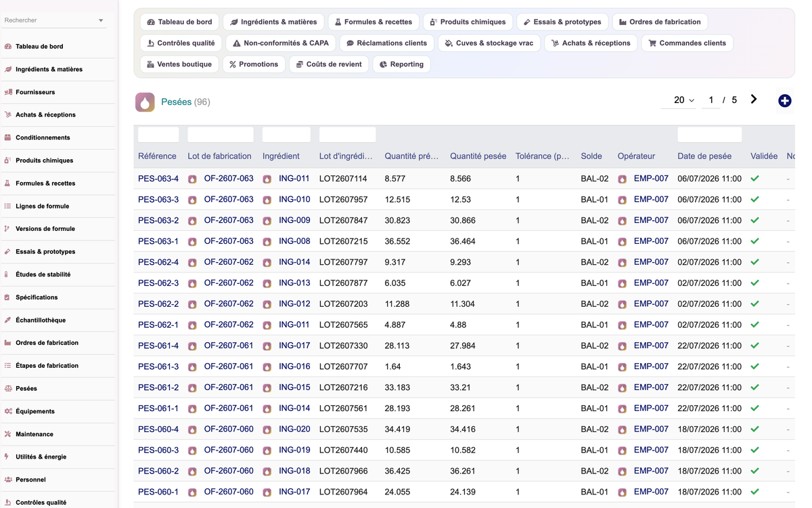Click Tableau de bord sidebar icon

[8, 47]
